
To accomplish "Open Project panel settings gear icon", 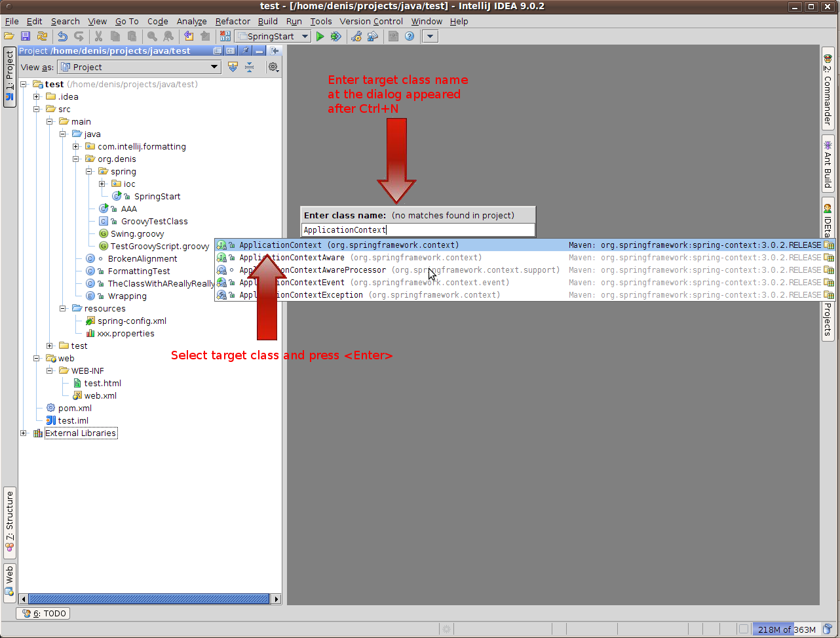I will point(273,66).
